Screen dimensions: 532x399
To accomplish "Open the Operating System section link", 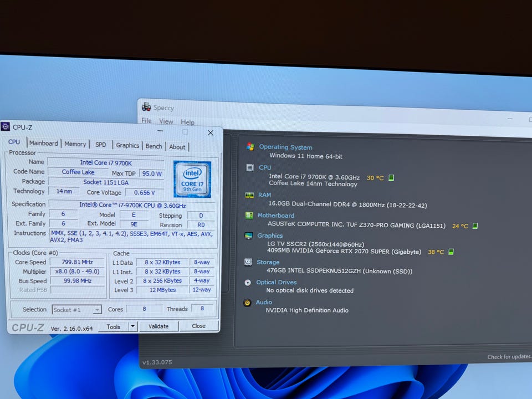I will pos(286,147).
